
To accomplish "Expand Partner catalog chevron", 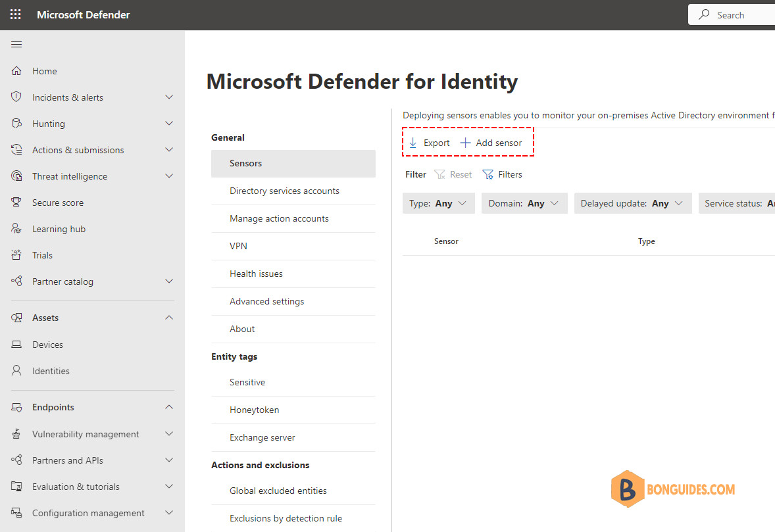I will 169,281.
